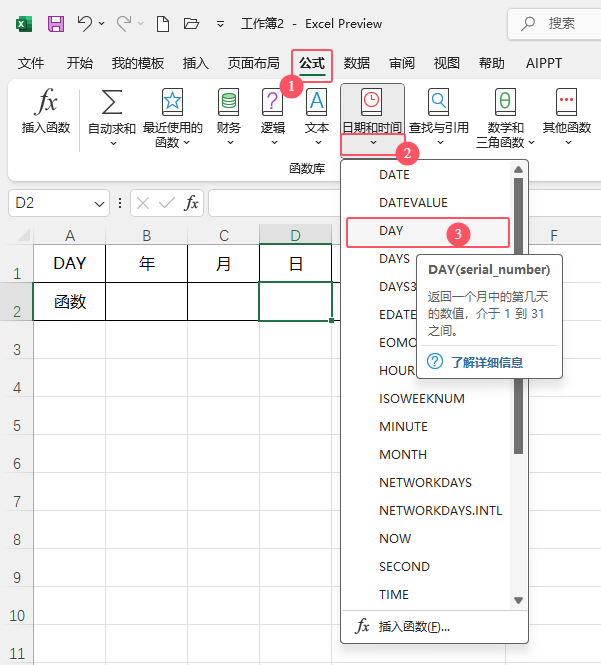Click the formula bar input area
Image resolution: width=601 pixels, height=665 pixels.
[x=274, y=203]
